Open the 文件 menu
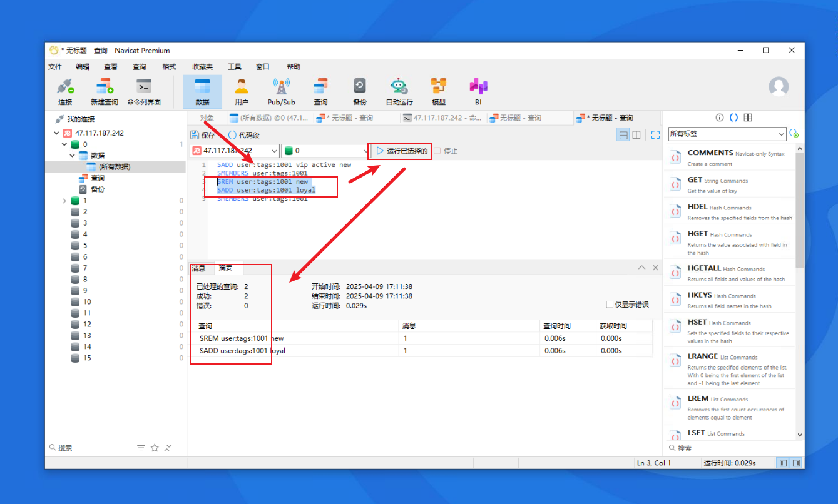Viewport: 838px width, 504px height. [55, 67]
